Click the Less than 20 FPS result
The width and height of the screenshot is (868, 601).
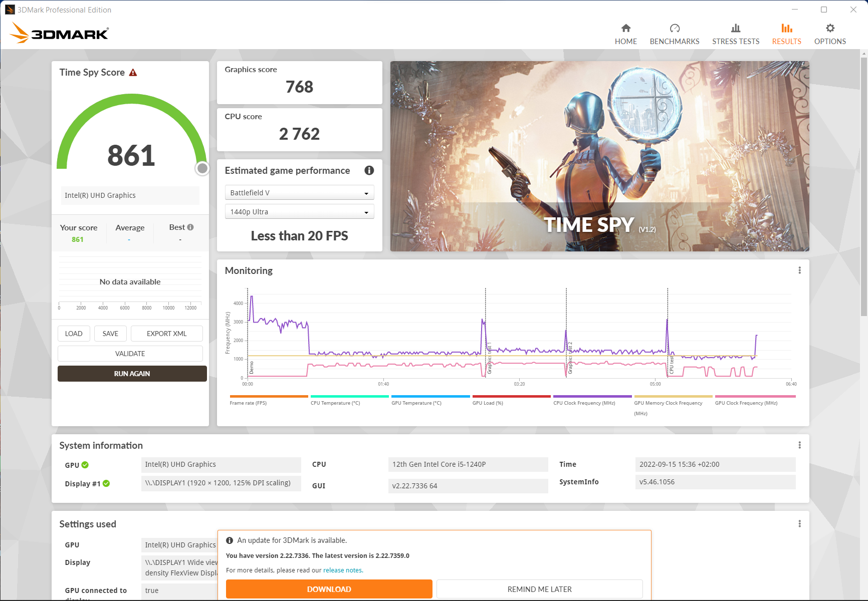(x=299, y=236)
